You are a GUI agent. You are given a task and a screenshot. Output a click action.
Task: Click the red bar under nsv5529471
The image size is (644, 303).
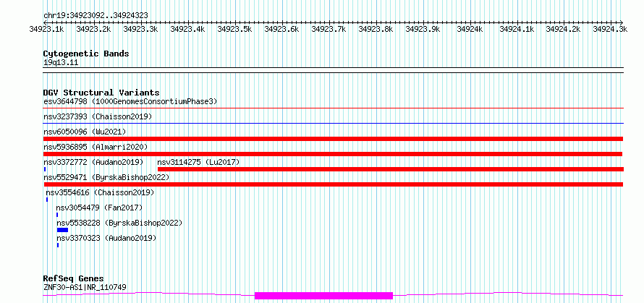tap(333, 184)
